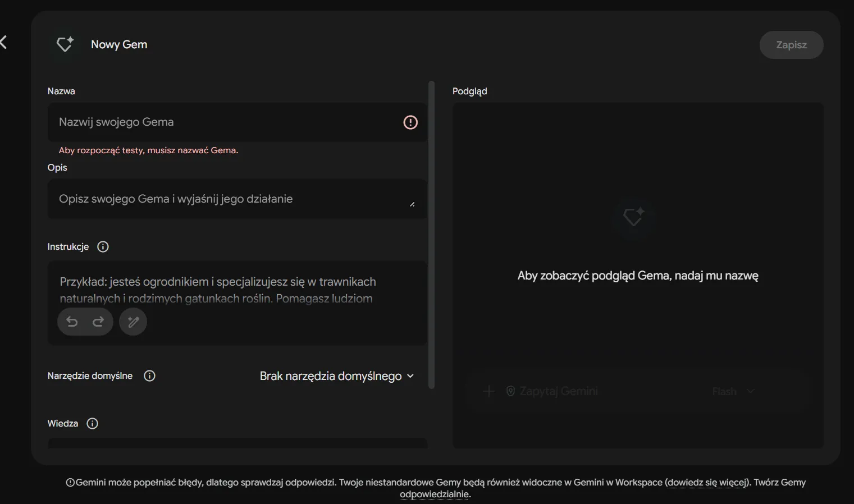Click the large Gem icon in the preview
The height and width of the screenshot is (504, 854).
pos(634,216)
